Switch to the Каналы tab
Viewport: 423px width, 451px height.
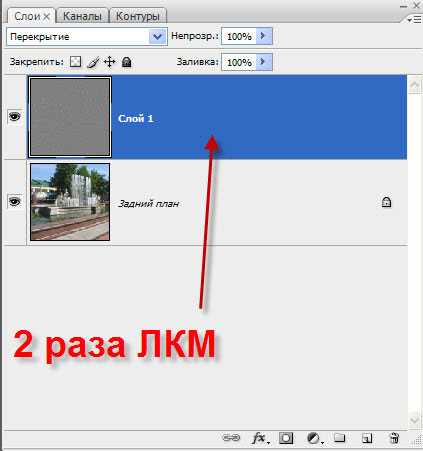(x=82, y=16)
